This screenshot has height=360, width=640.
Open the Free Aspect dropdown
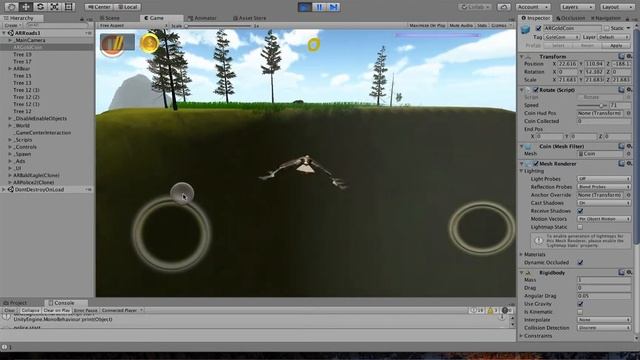(x=132, y=25)
